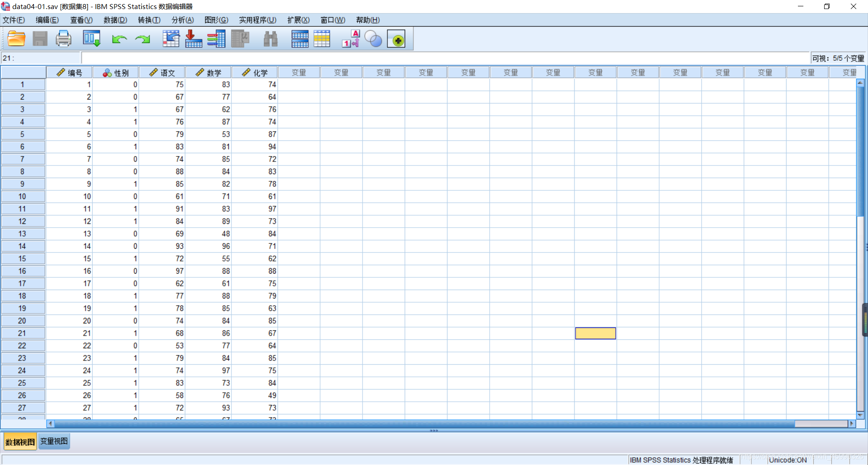Image resolution: width=868 pixels, height=465 pixels.
Task: Select row header 27
Action: pos(23,408)
